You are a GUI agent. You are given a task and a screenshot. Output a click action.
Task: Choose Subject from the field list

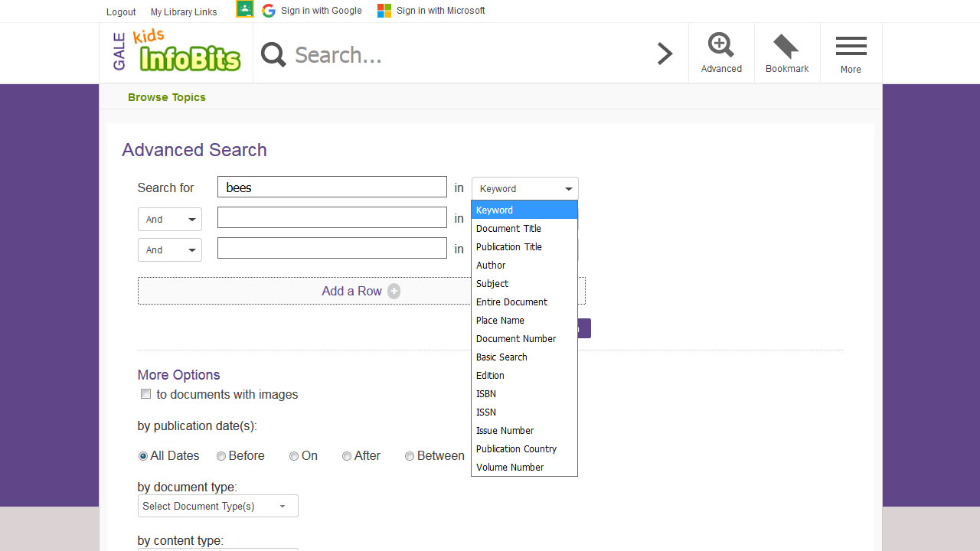coord(524,283)
